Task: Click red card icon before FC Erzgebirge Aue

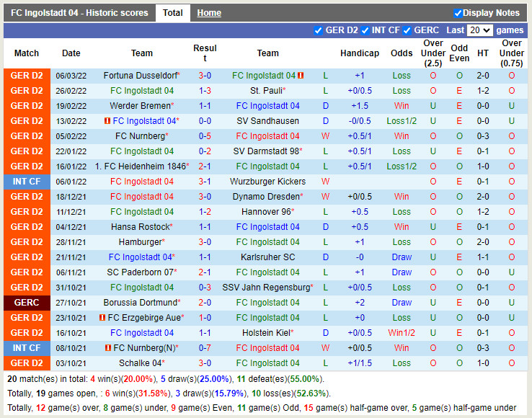Action: pos(102,318)
